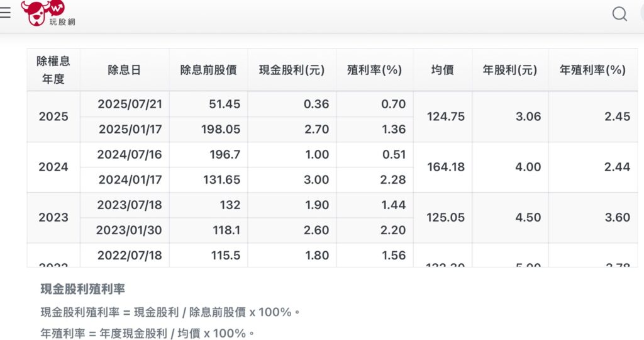Click the 2025/01/17 date cell
This screenshot has height=340, width=644.
(129, 129)
